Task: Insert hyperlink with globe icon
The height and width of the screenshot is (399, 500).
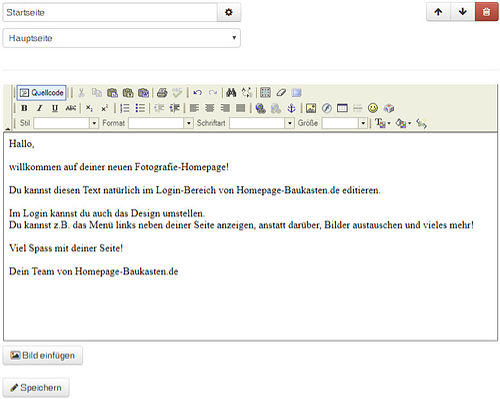Action: (x=260, y=108)
